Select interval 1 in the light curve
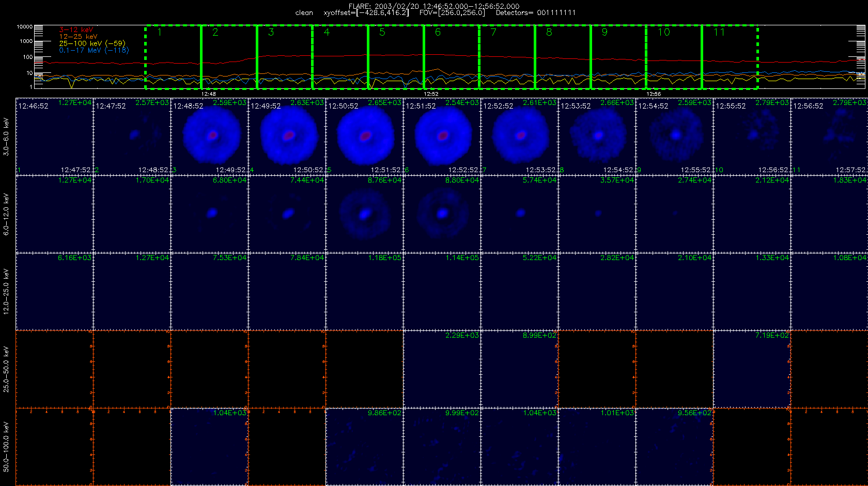Image resolution: width=868 pixels, height=486 pixels. (x=173, y=57)
